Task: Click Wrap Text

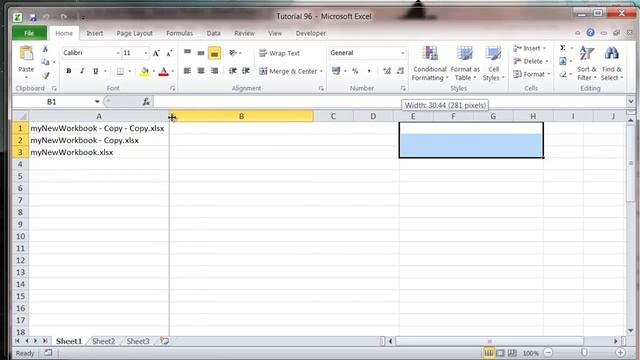Action: click(279, 53)
